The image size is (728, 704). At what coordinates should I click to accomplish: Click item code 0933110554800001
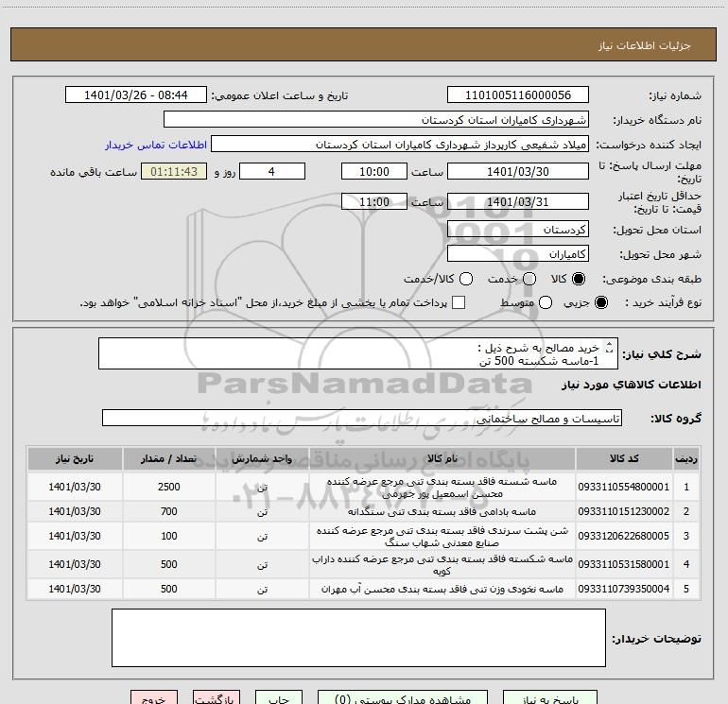624,487
